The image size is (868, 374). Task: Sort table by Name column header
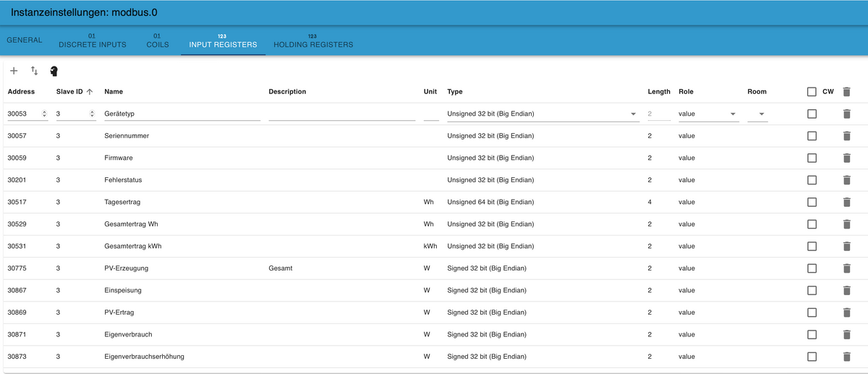114,92
